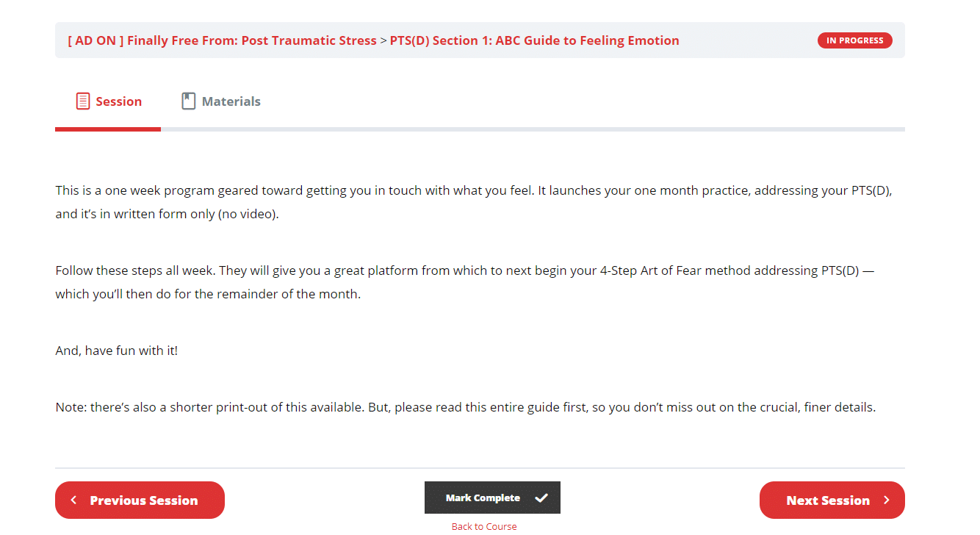Follow the Back to Course link

(484, 526)
